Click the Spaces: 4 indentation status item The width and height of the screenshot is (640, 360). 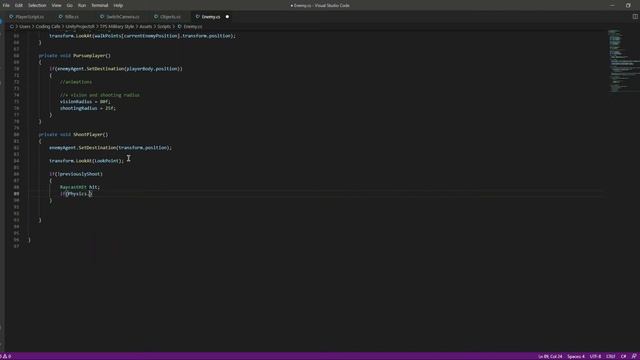click(x=576, y=356)
